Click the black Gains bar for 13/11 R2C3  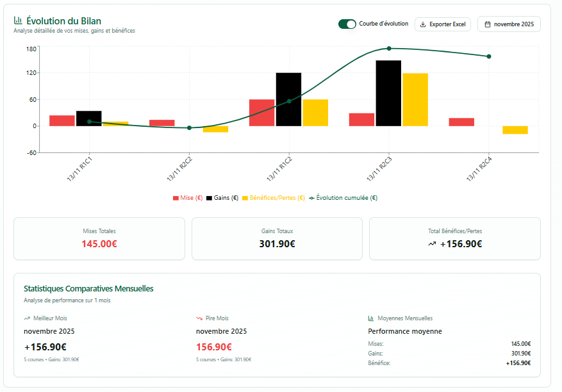(x=388, y=93)
